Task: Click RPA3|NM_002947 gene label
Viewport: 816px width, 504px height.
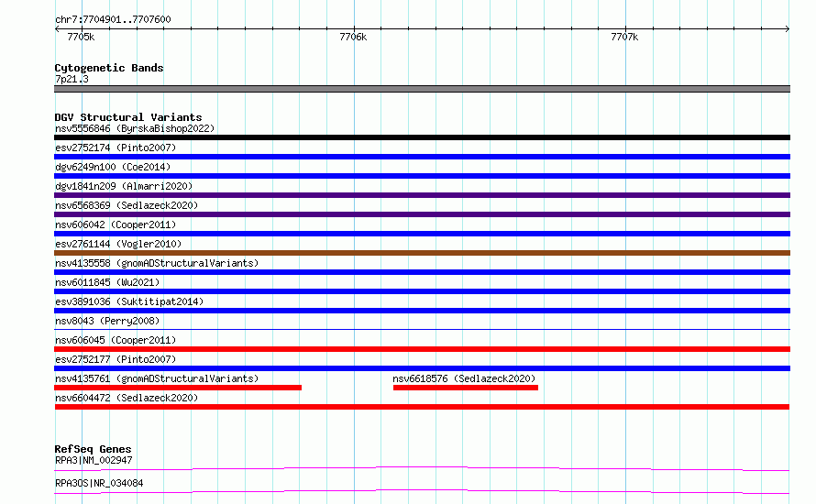Action: pos(94,460)
